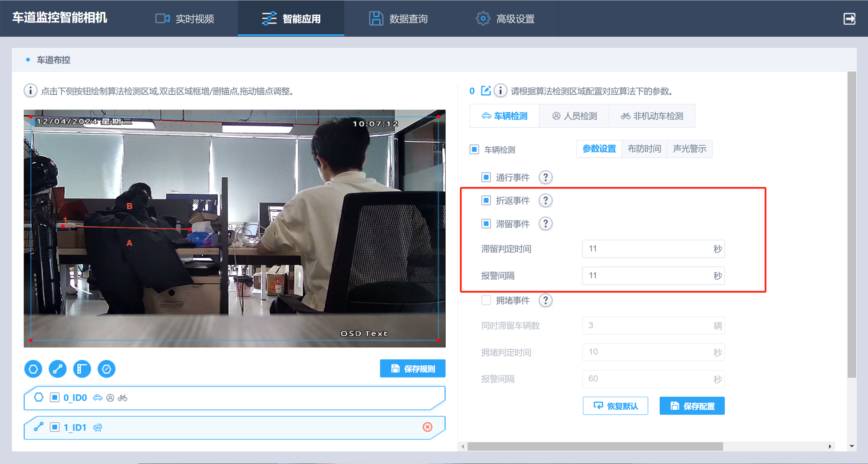The height and width of the screenshot is (464, 868).
Task: Open help for 折返事件
Action: click(x=546, y=200)
